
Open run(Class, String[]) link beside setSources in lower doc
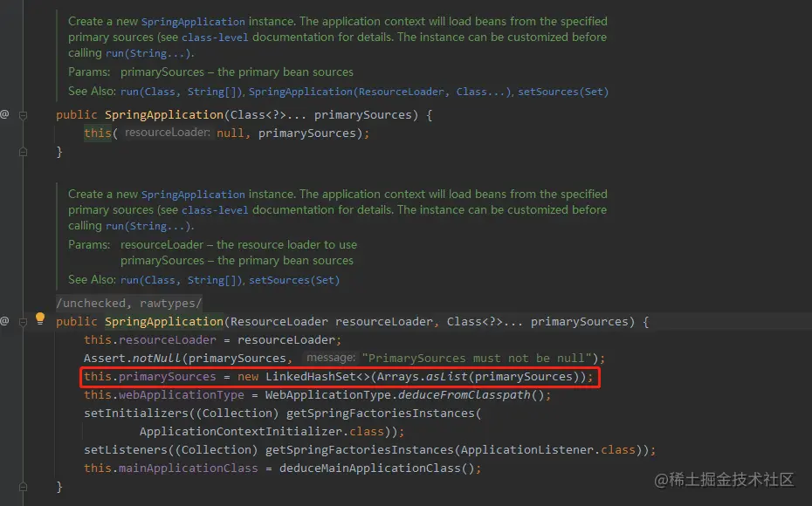point(182,280)
